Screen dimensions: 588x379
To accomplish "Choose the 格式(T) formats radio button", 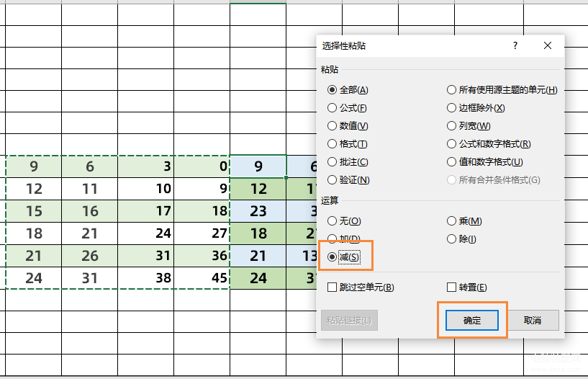I will (347, 143).
